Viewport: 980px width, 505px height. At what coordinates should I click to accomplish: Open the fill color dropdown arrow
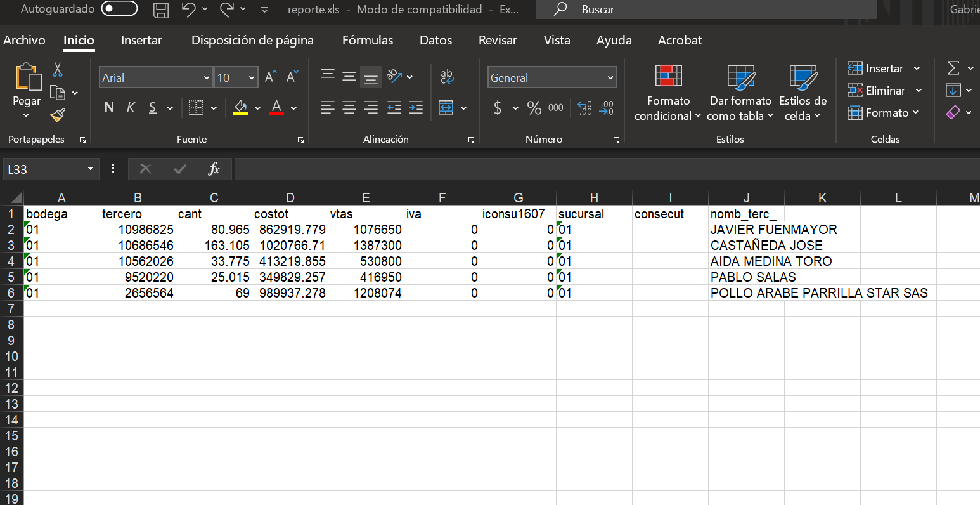(x=257, y=108)
